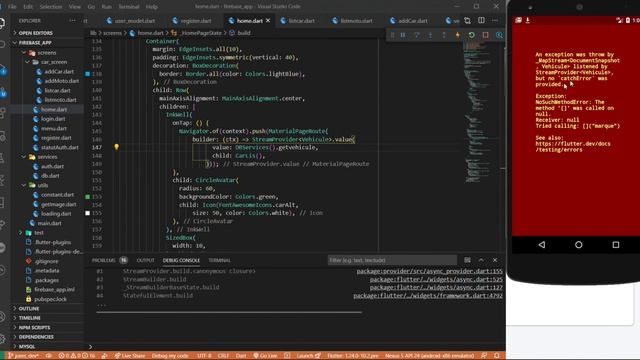Click Live Share in status bar
The height and width of the screenshot is (360, 640).
129,356
